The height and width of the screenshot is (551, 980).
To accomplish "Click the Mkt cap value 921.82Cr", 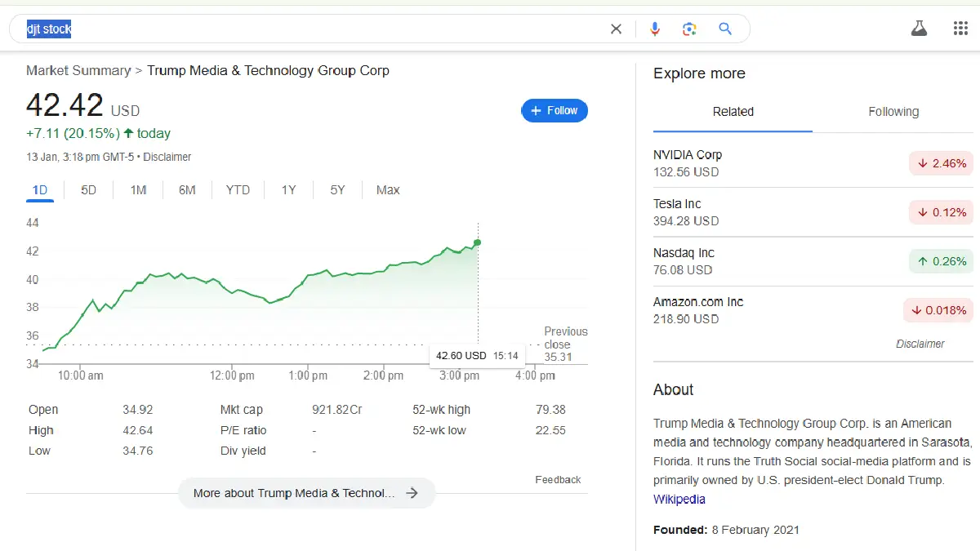I will click(x=336, y=410).
